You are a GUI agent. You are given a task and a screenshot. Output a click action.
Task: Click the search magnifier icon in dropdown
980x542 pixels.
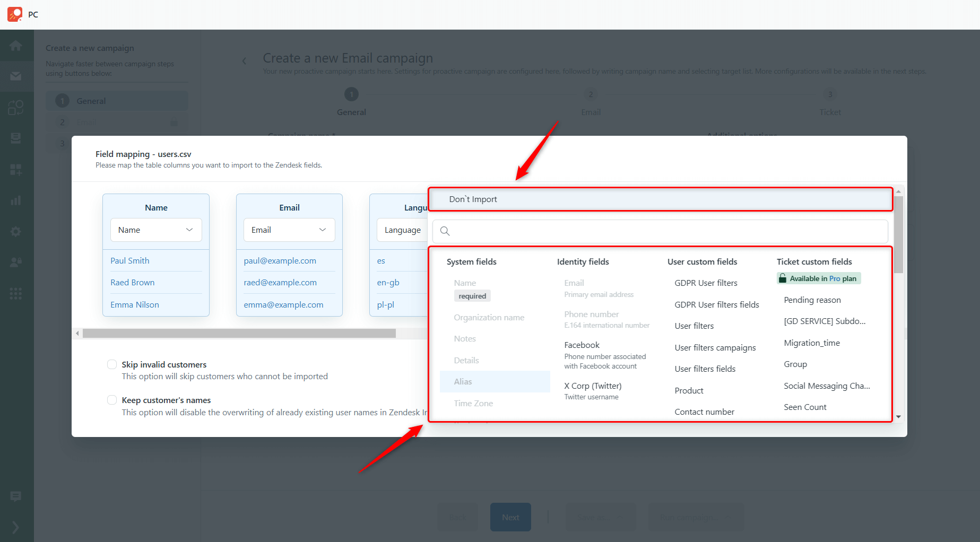click(445, 231)
